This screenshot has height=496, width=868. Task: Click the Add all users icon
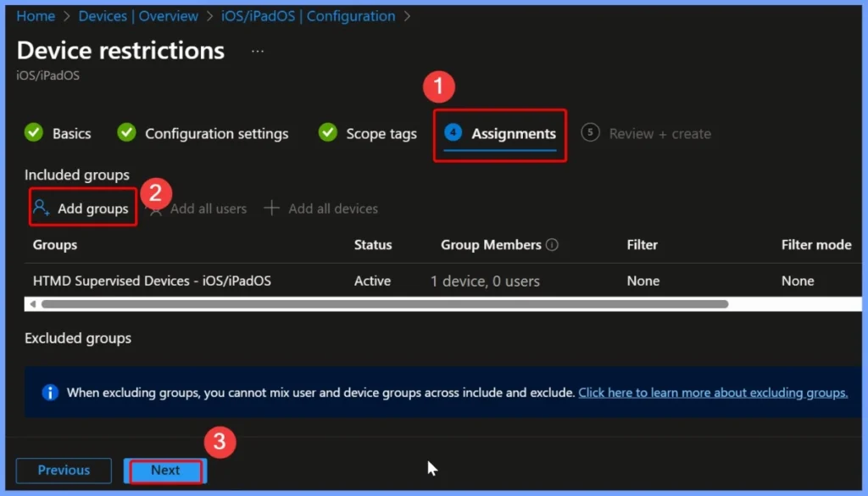coord(156,208)
